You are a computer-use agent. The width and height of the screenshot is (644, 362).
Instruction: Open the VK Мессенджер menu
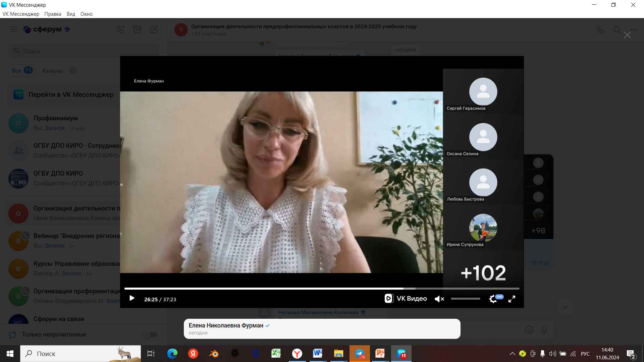21,14
